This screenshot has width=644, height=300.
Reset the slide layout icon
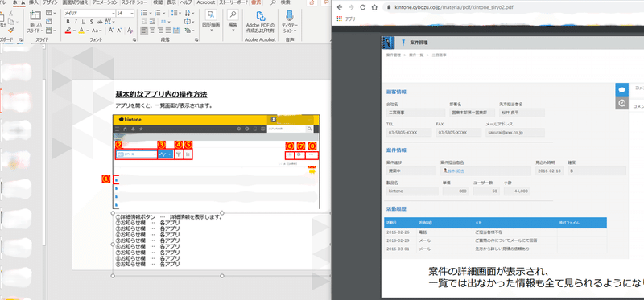[x=49, y=22]
